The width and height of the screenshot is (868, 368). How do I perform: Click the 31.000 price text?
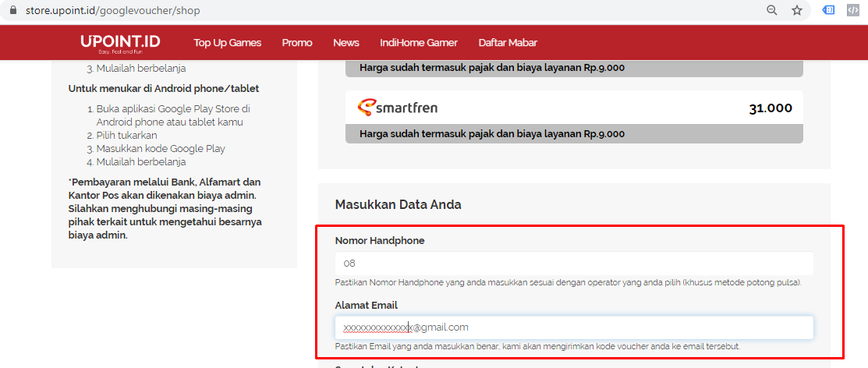[771, 108]
